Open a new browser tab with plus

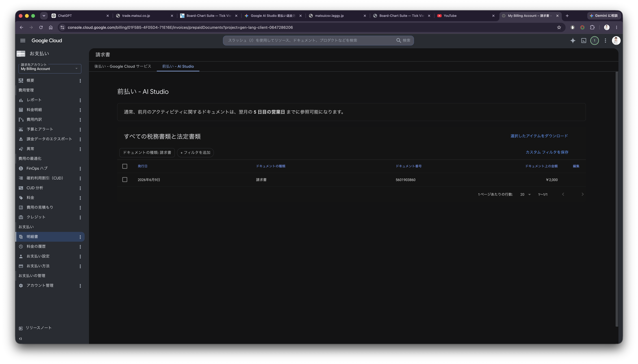567,16
